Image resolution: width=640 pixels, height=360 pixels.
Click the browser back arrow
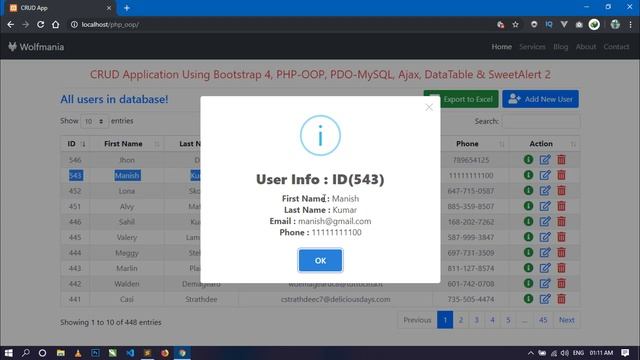coord(11,24)
